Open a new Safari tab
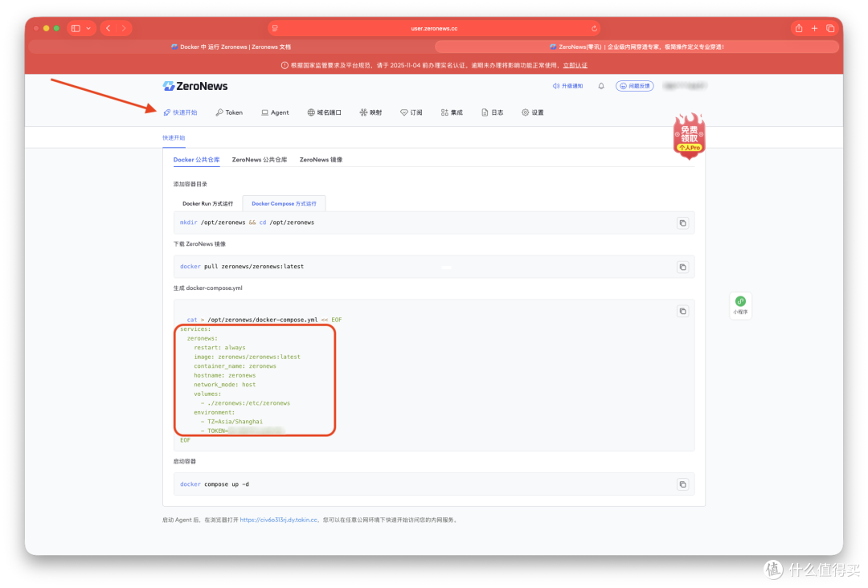This screenshot has width=868, height=588. [x=814, y=28]
